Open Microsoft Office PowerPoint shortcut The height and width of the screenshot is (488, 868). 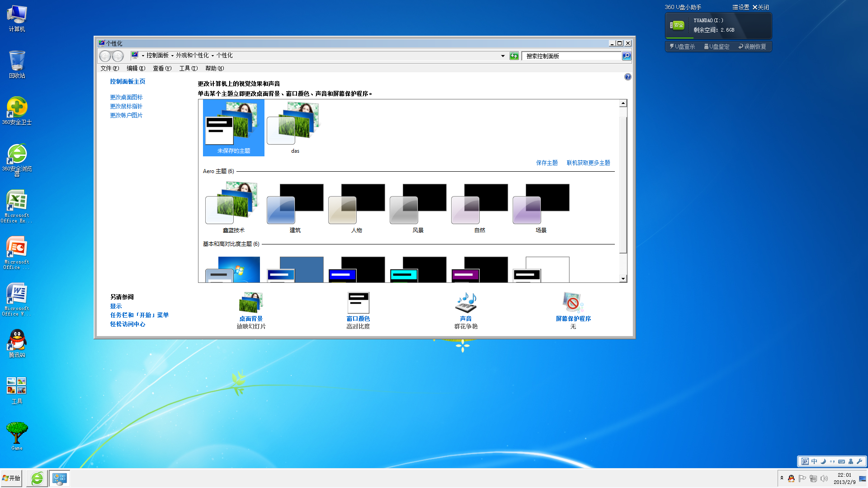[17, 253]
